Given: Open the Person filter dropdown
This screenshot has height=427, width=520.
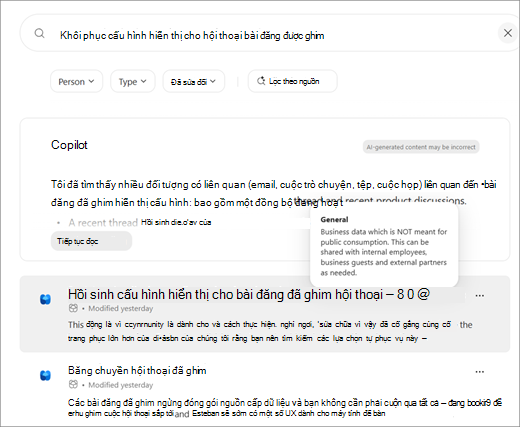Looking at the screenshot, I should [x=76, y=81].
